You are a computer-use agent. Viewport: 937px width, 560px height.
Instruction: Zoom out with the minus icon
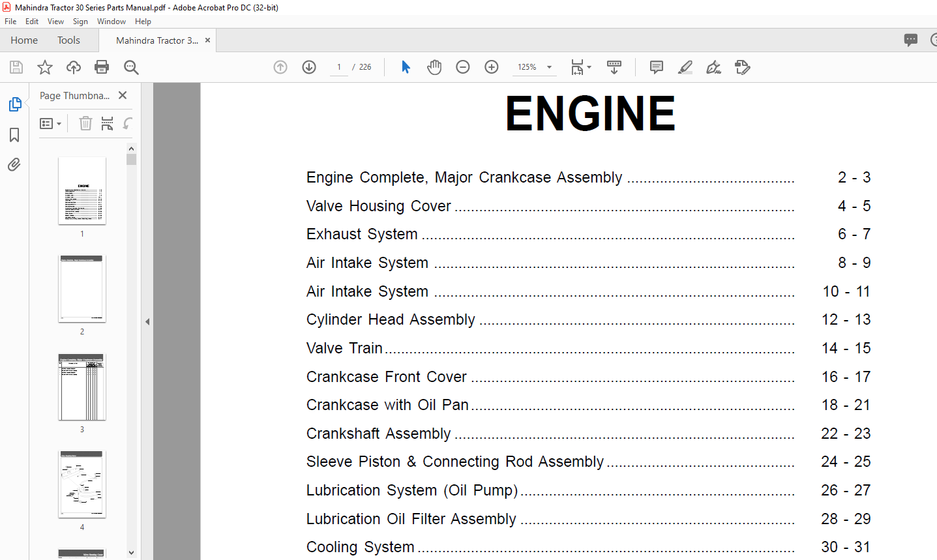tap(463, 67)
